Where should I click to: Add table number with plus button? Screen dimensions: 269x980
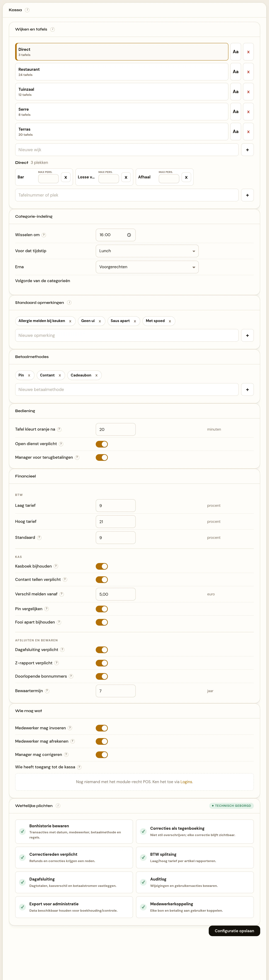coord(247,195)
